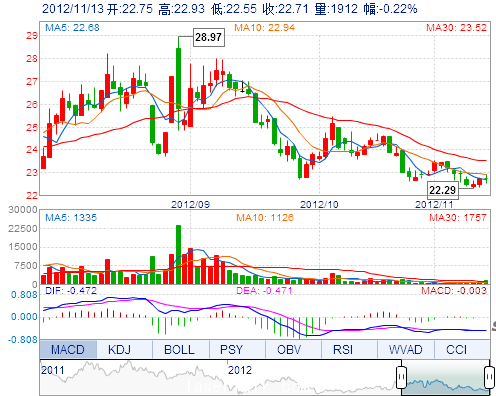Show the PSY indicator
This screenshot has width=496, height=396.
(x=231, y=349)
